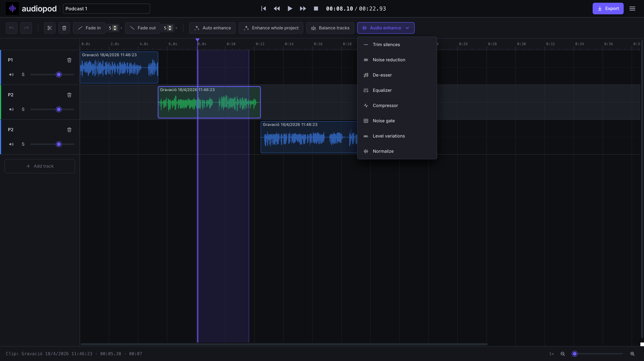Adjust the middle P2 volume slider
This screenshot has height=361, width=644.
click(52, 109)
